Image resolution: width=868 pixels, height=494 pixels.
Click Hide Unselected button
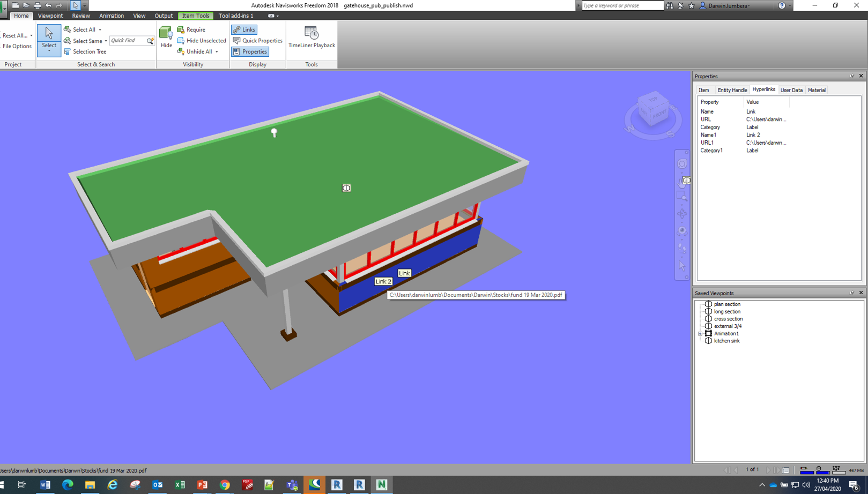click(x=202, y=41)
